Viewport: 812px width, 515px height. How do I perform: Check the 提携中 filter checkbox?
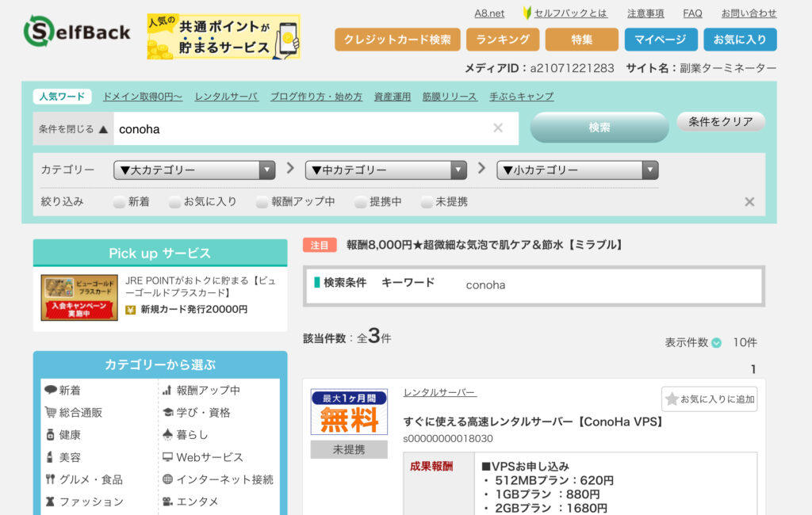tap(361, 202)
